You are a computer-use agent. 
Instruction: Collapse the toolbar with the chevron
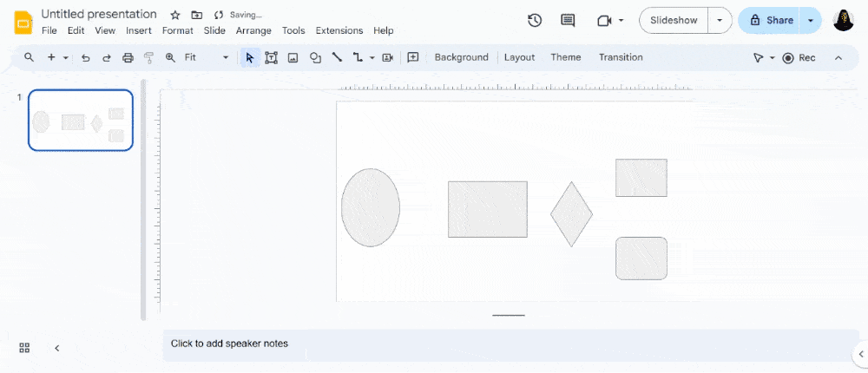tap(838, 58)
